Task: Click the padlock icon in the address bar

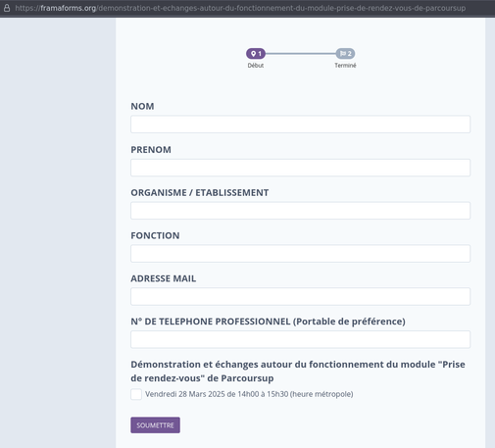Action: [x=7, y=8]
